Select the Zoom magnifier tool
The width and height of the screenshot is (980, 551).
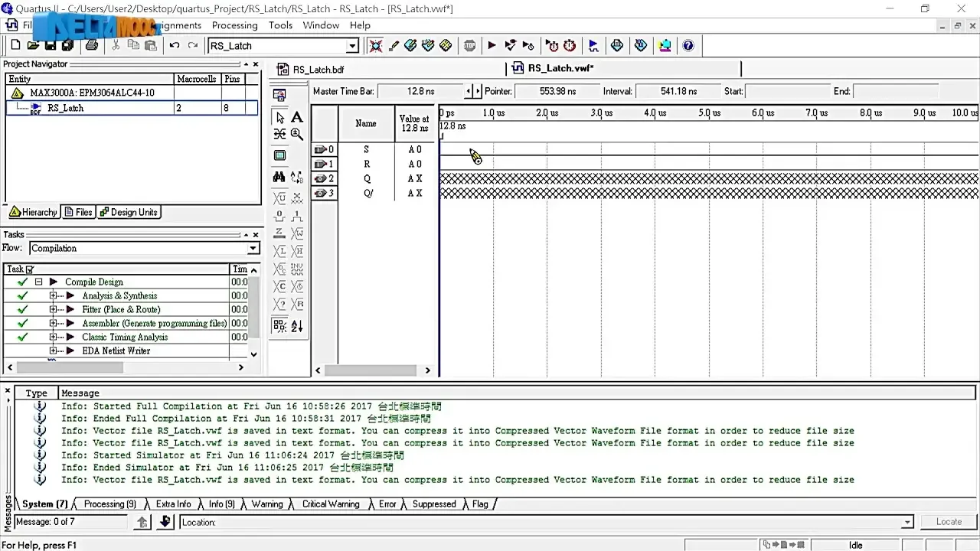point(297,135)
